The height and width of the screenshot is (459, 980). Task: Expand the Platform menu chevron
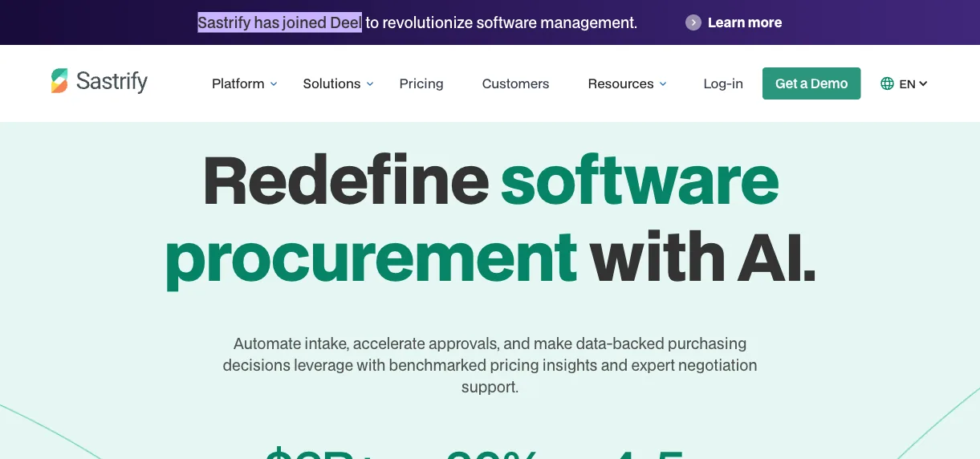(274, 83)
